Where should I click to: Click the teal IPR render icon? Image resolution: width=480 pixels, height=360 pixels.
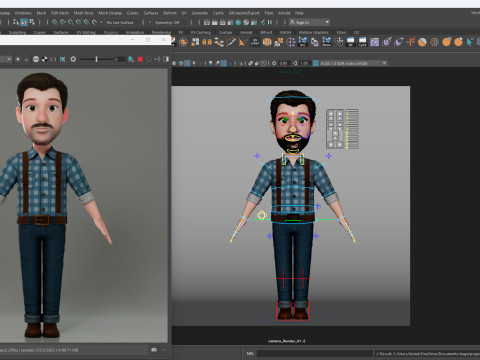pyautogui.click(x=238, y=22)
